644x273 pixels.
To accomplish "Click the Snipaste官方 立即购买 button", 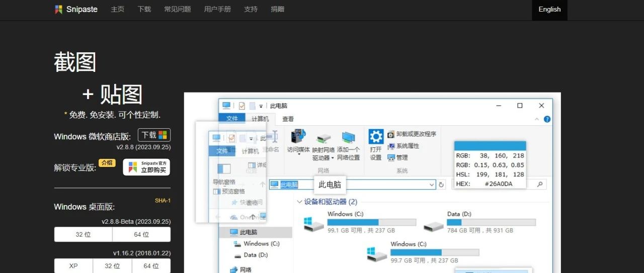I will [x=146, y=167].
